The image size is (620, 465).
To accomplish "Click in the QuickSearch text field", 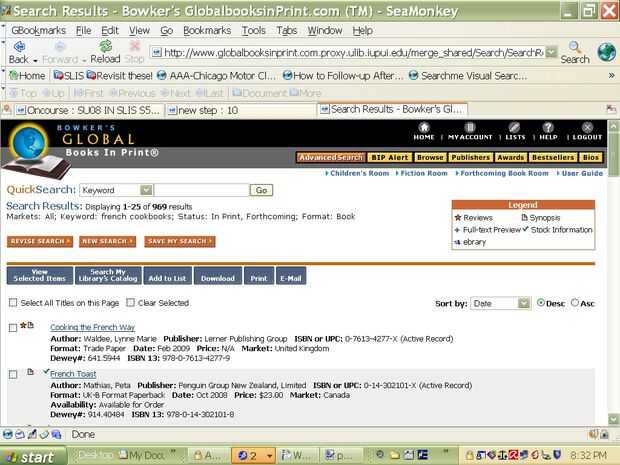I will 201,190.
